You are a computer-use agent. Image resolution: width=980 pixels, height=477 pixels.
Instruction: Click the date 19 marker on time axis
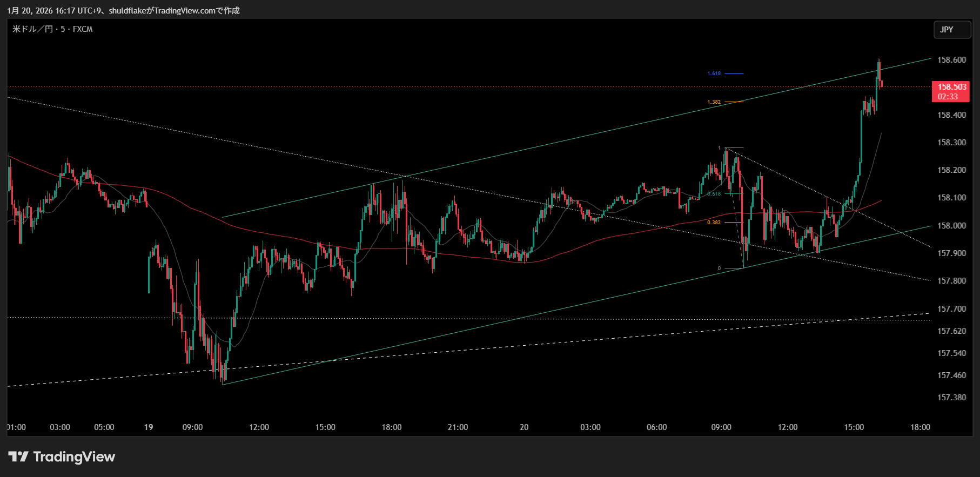click(x=149, y=427)
